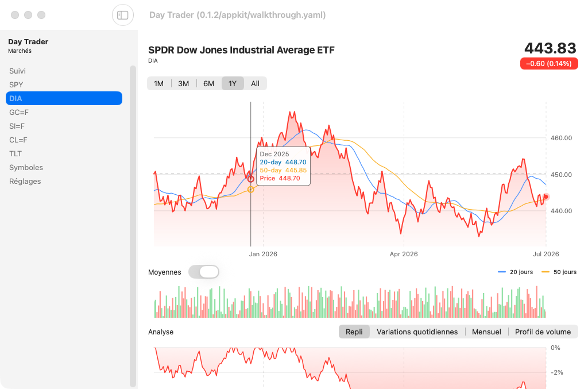Click the 460.00 price axis label
This screenshot has height=389, width=588.
click(561, 138)
